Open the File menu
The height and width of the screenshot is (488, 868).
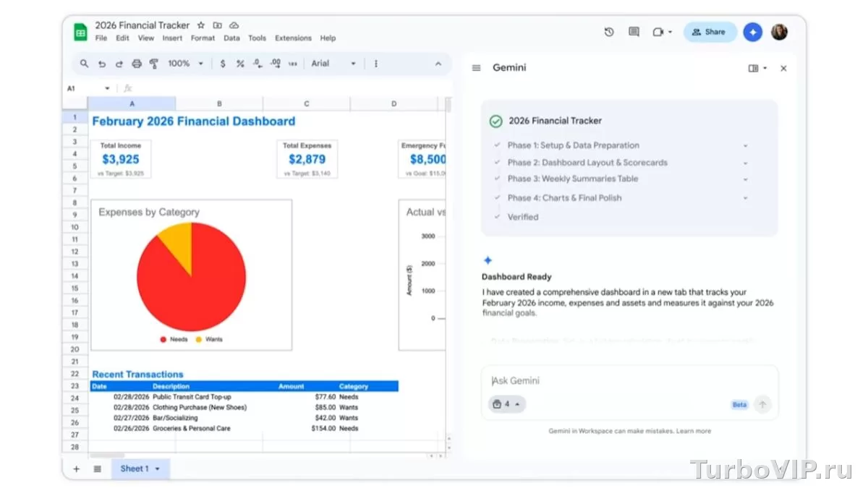(x=101, y=38)
